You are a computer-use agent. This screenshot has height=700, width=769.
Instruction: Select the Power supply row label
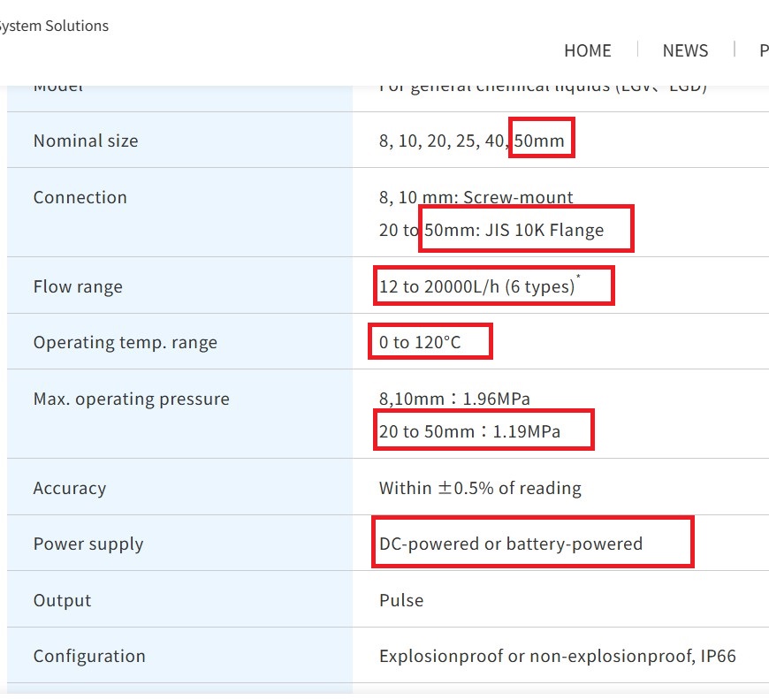[x=88, y=544]
